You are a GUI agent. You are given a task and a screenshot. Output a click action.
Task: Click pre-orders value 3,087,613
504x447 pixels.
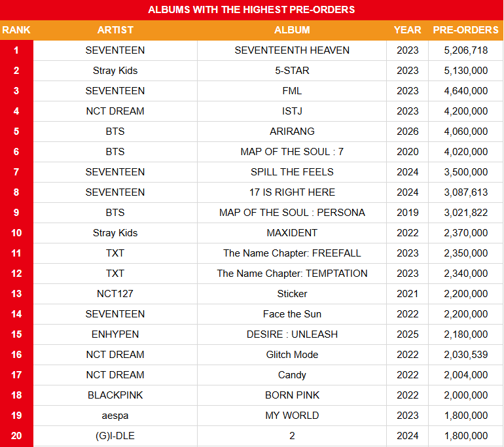tap(466, 192)
